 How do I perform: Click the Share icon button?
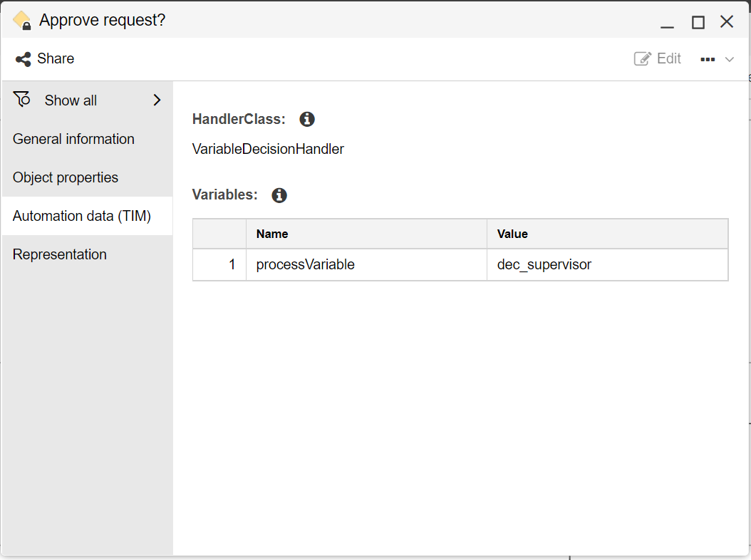pyautogui.click(x=24, y=59)
